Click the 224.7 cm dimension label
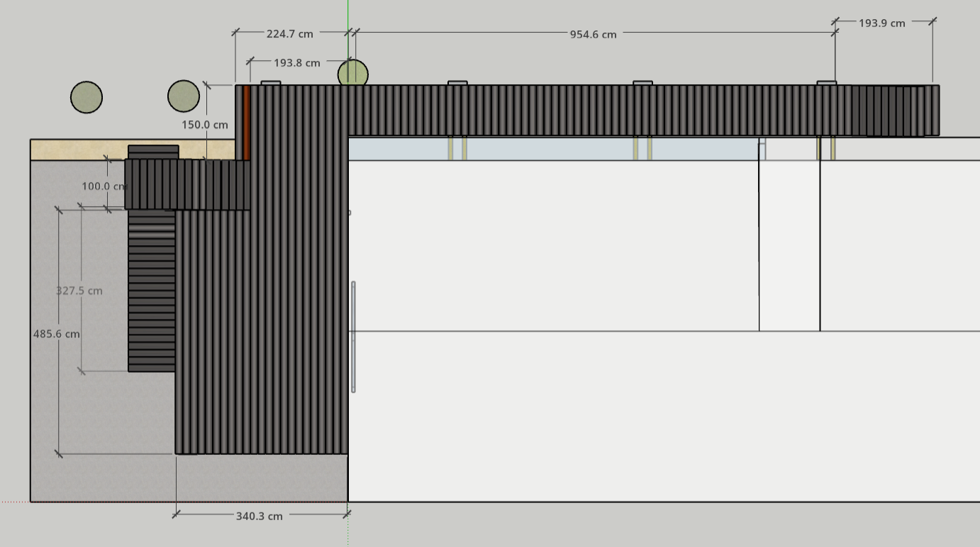The height and width of the screenshot is (547, 980). coord(290,33)
